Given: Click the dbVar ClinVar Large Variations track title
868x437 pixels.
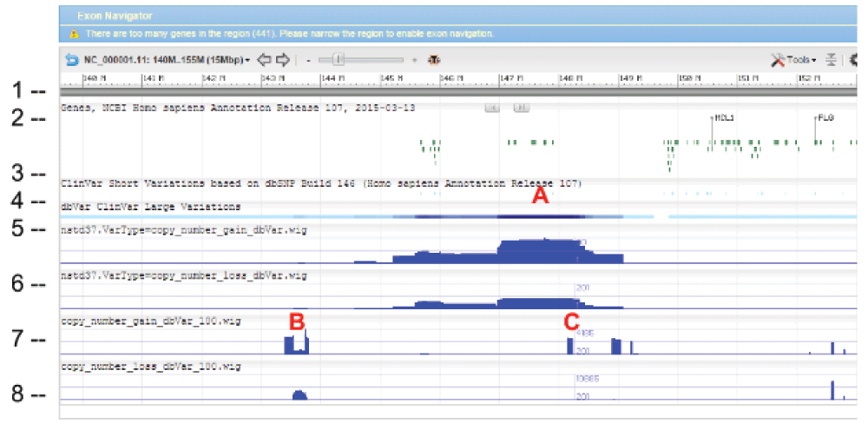Looking at the screenshot, I should 151,207.
